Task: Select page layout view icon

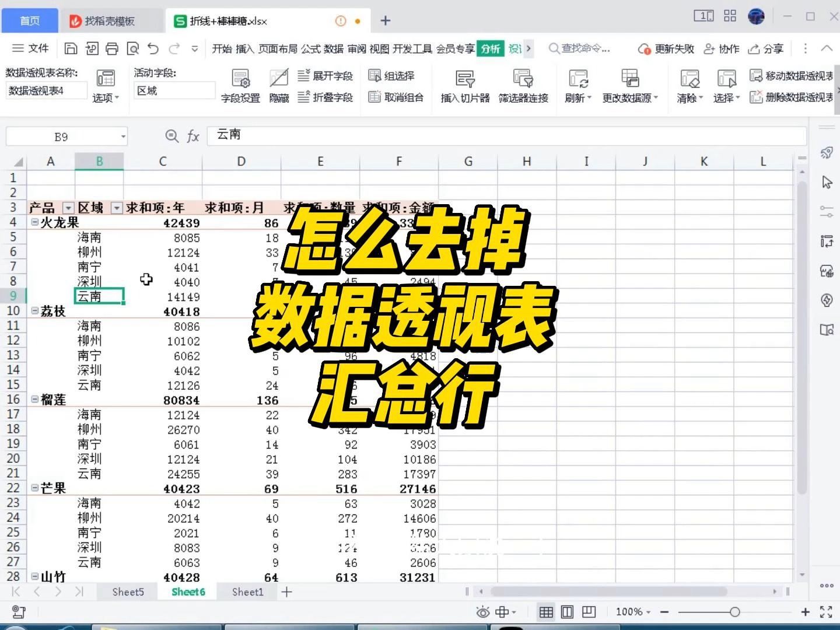Action: (x=567, y=612)
